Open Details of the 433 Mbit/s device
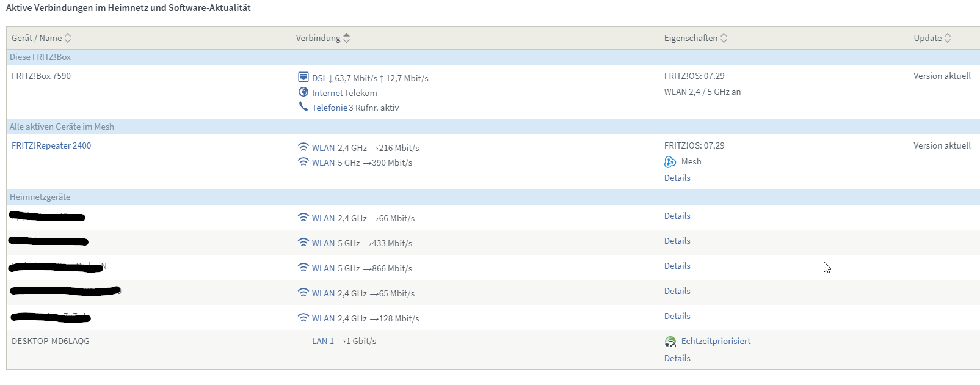 coord(677,241)
